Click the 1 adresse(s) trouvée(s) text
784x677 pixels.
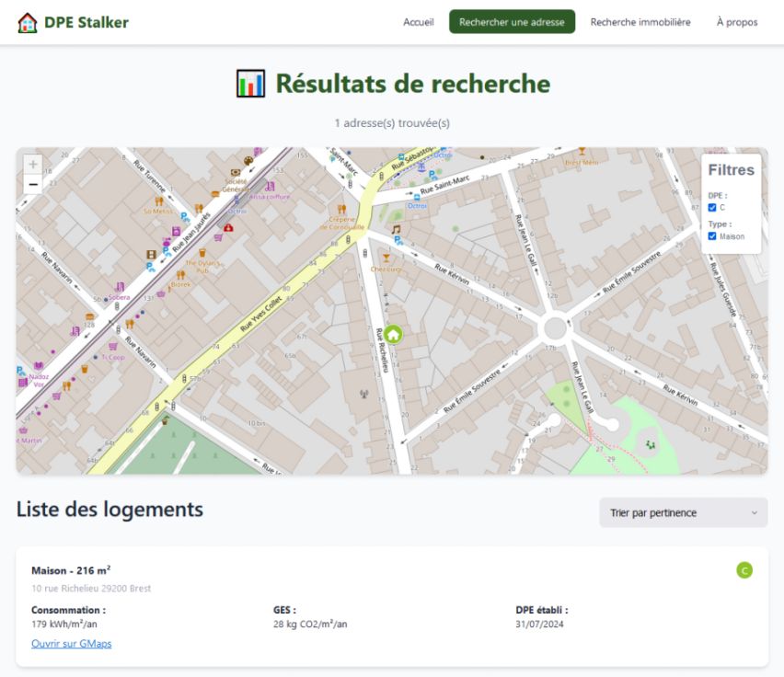pyautogui.click(x=392, y=123)
